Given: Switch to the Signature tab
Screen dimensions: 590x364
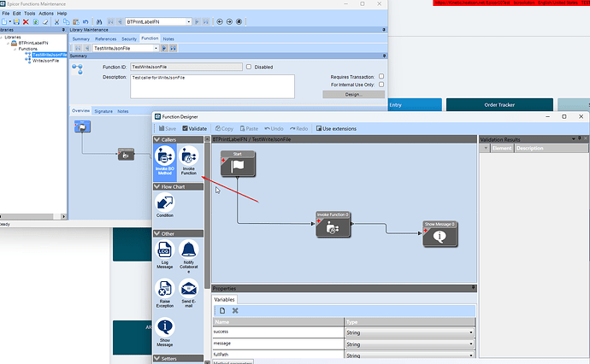Looking at the screenshot, I should (x=103, y=111).
